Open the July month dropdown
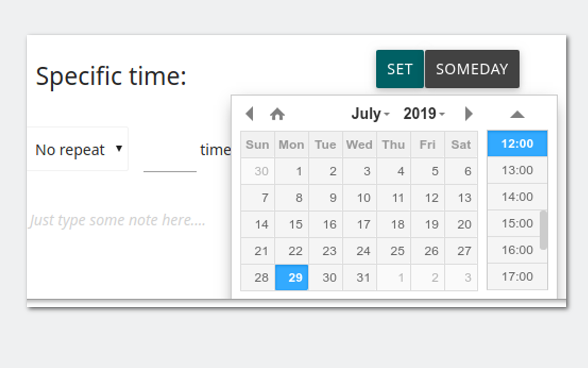588x368 pixels. pos(370,114)
